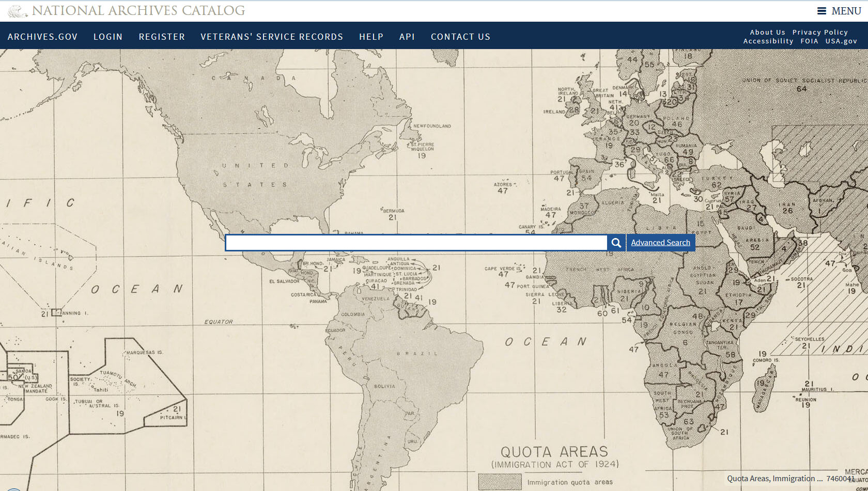Click the National Archives eagle logo
868x491 pixels.
[18, 9]
